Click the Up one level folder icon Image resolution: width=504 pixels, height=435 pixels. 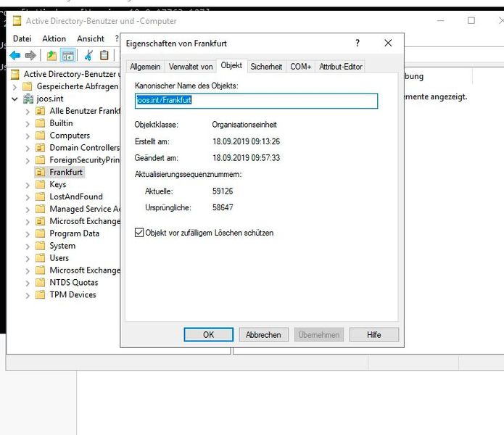[51, 55]
